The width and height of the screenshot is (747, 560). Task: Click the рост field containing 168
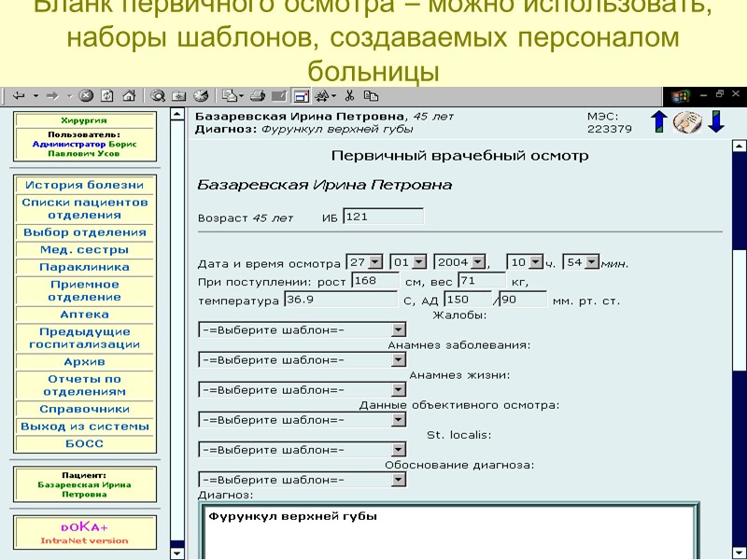click(375, 281)
